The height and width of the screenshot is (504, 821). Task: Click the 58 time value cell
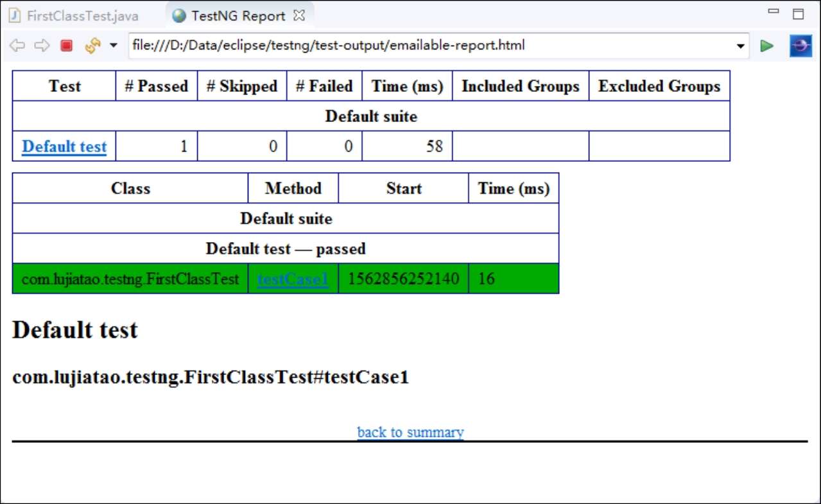point(407,146)
